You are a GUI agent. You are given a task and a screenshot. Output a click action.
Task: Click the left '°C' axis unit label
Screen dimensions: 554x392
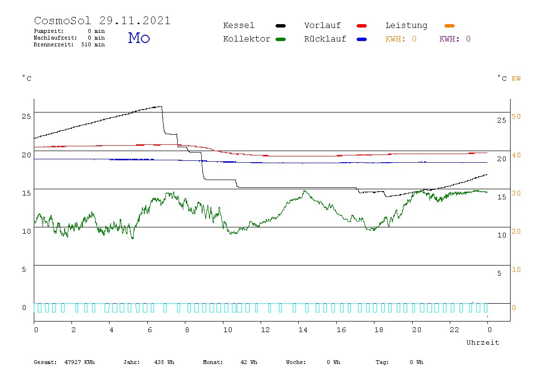[27, 78]
